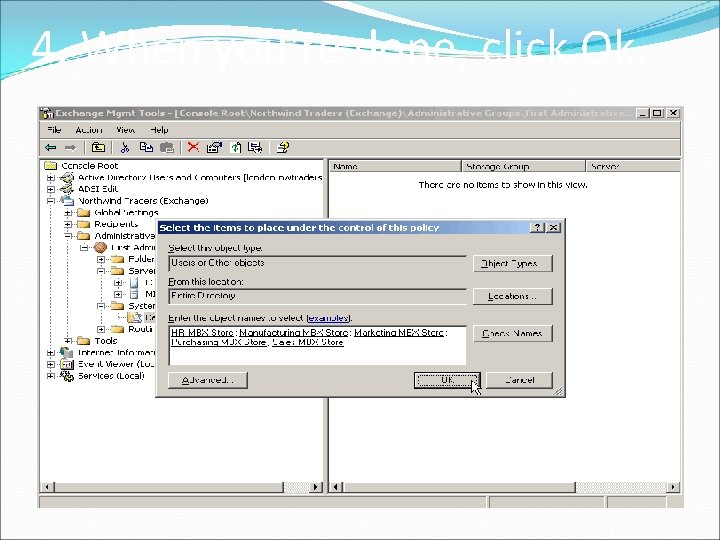Open the Properties toolbar icon
The image size is (720, 540).
214,147
